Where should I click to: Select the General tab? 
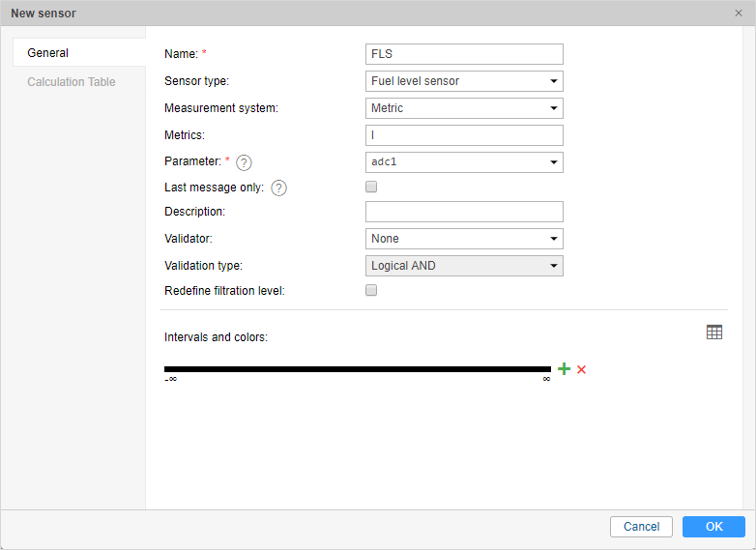tap(48, 53)
